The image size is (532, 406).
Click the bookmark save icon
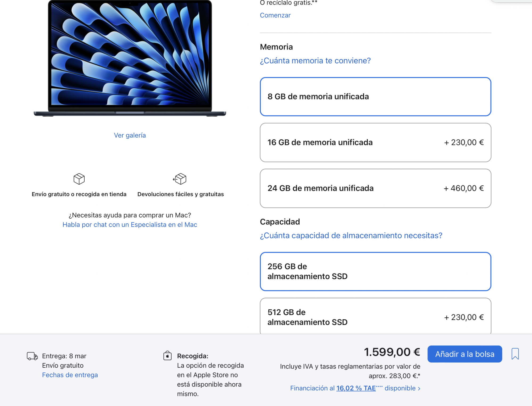pyautogui.click(x=515, y=354)
